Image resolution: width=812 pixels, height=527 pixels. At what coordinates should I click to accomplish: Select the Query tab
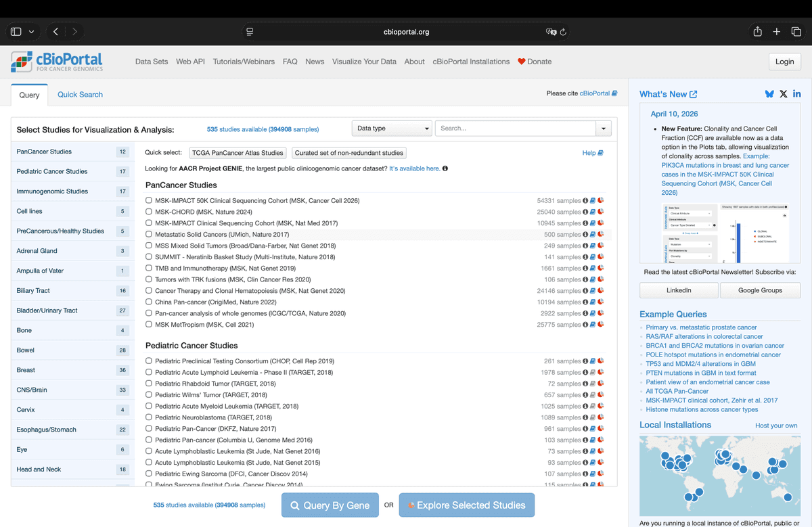(x=29, y=95)
